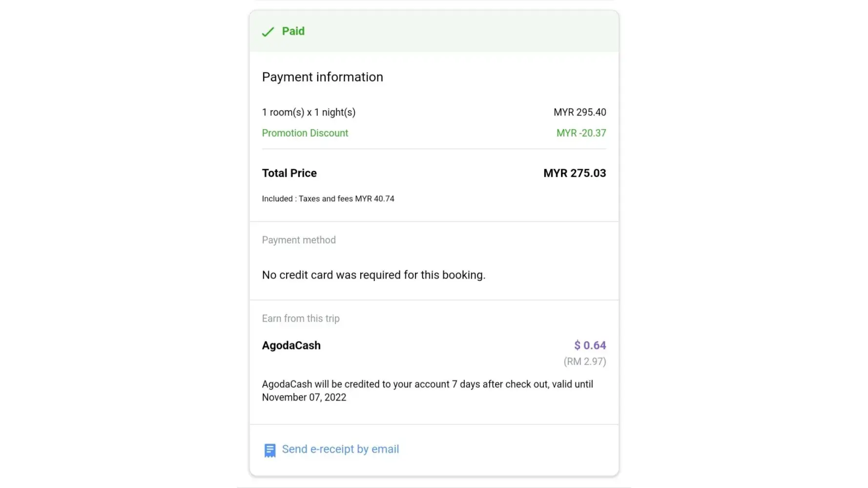
Task: Select the purple $ 0.64 AgodaCash amount
Action: [590, 346]
